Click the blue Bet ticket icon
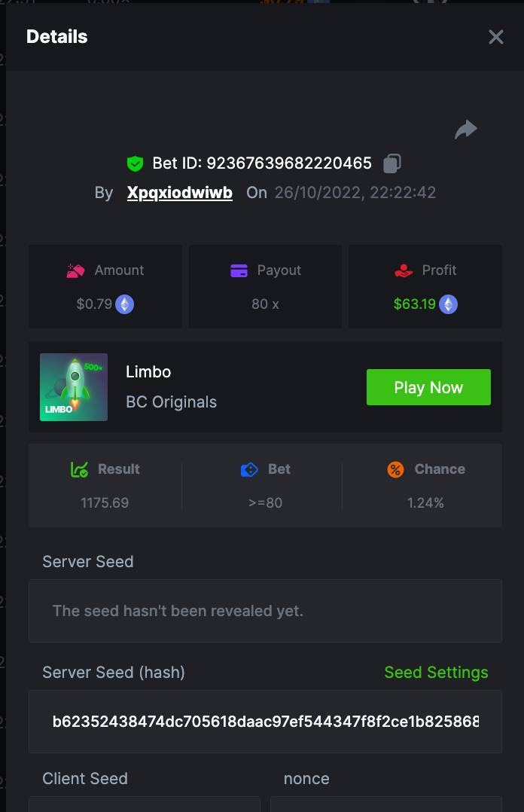524x812 pixels. pyautogui.click(x=249, y=469)
